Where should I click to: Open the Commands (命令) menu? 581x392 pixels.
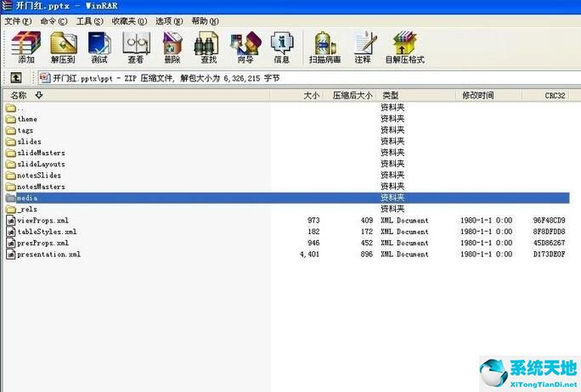[x=54, y=21]
